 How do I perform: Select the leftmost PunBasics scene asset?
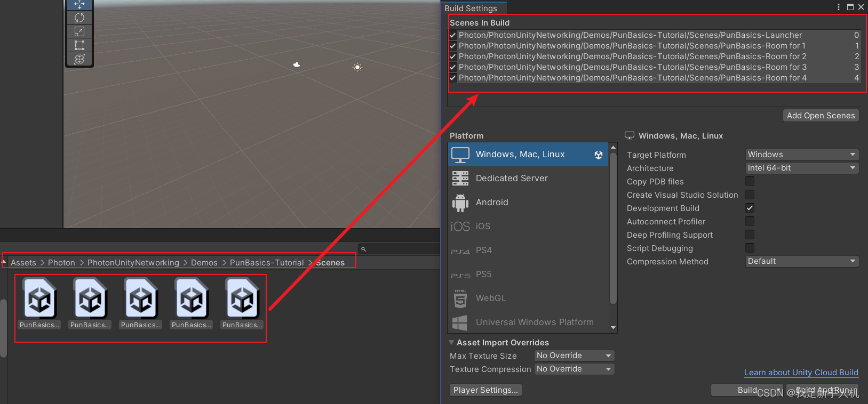39,303
